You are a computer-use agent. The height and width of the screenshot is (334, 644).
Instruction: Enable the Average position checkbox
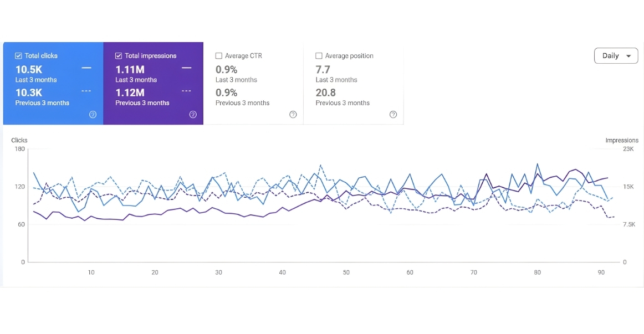pos(319,56)
